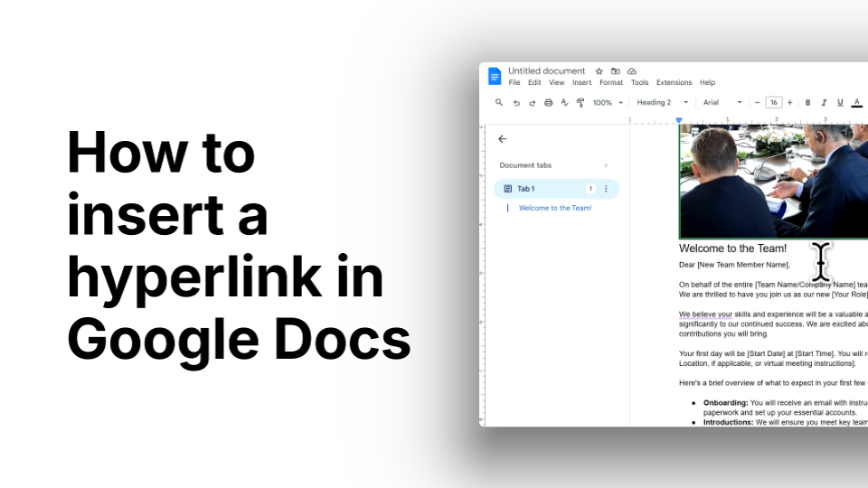Check the cloud save status icon

coord(632,71)
